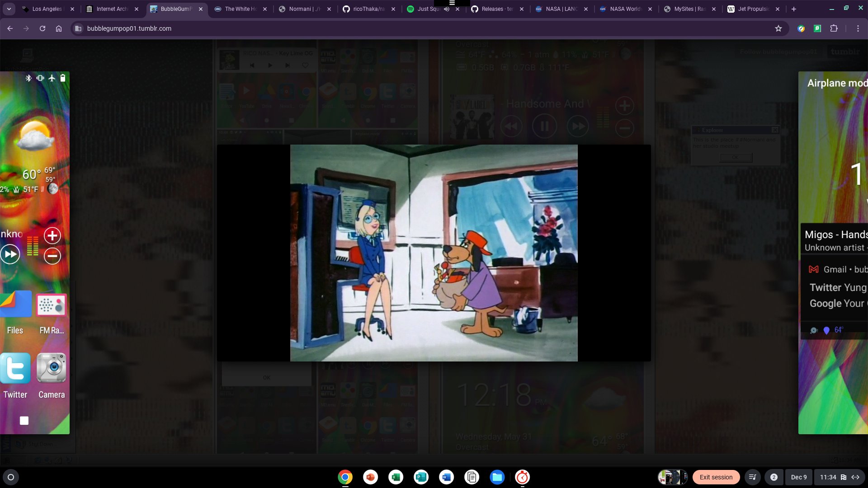The width and height of the screenshot is (868, 488).
Task: Mute the Just Squ tab audio icon
Action: (447, 9)
